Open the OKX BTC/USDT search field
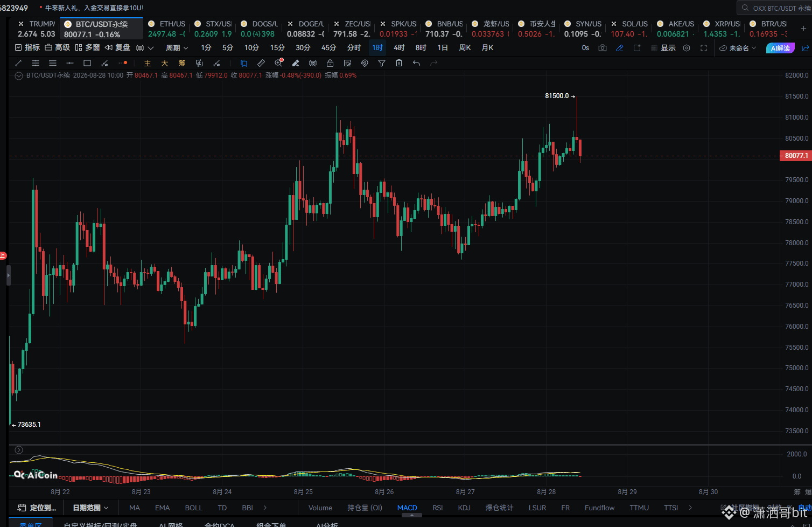Image resolution: width=812 pixels, height=527 pixels. 775,8
